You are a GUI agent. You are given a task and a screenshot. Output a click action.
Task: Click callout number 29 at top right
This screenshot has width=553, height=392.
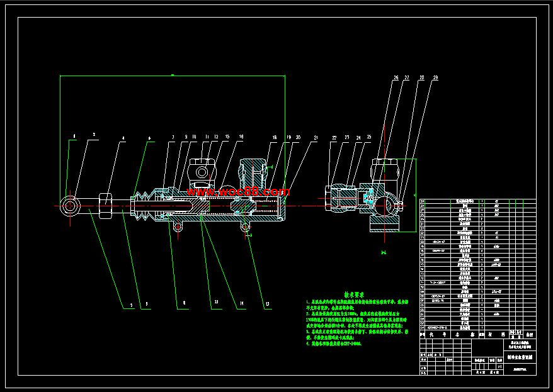click(x=435, y=77)
